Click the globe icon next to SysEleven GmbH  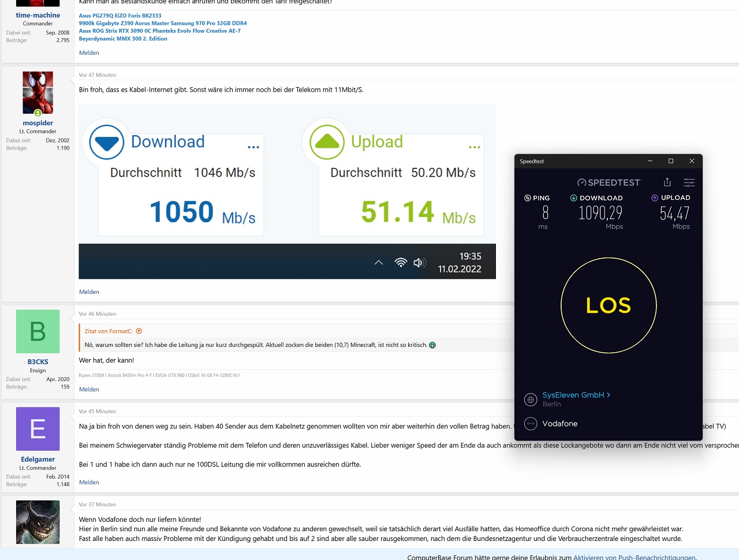[x=531, y=400]
